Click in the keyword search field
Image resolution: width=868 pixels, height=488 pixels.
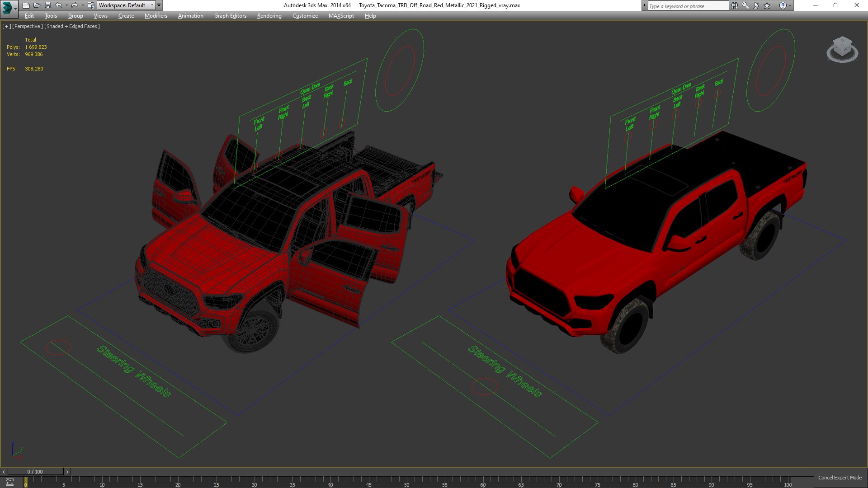(x=688, y=6)
